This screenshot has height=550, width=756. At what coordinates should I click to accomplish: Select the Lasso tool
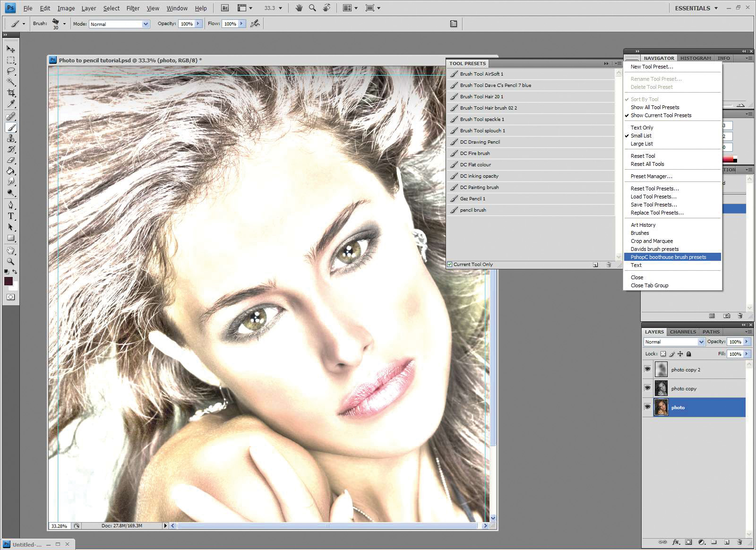[x=10, y=71]
